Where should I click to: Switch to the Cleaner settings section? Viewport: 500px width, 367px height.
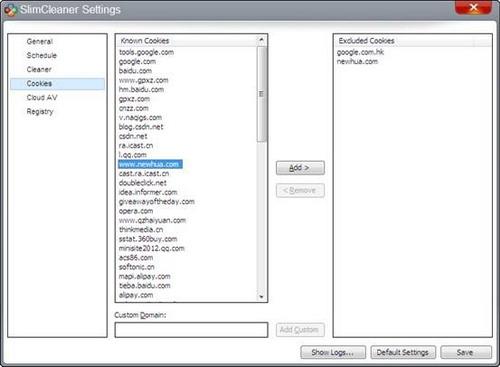[39, 69]
